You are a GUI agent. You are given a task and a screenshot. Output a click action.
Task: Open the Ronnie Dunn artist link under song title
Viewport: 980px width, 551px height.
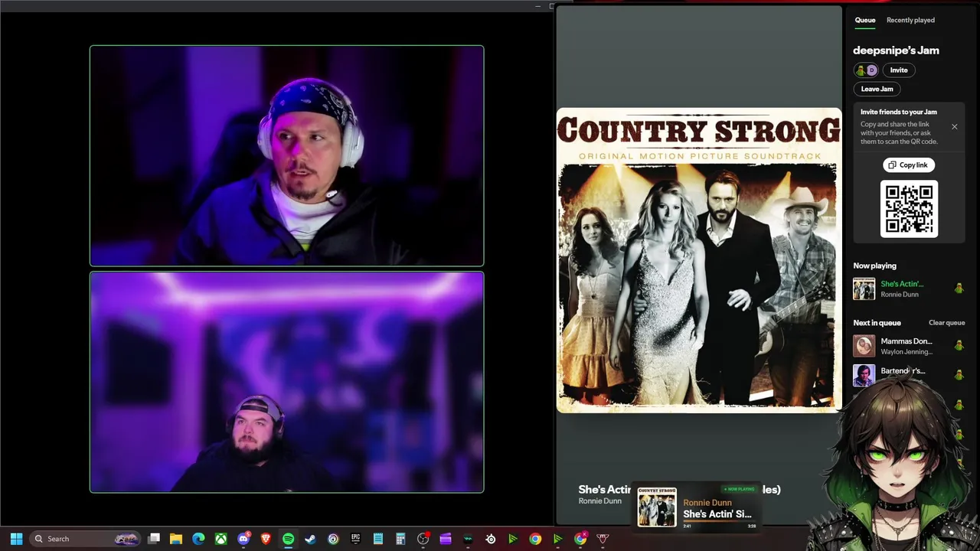click(x=599, y=501)
